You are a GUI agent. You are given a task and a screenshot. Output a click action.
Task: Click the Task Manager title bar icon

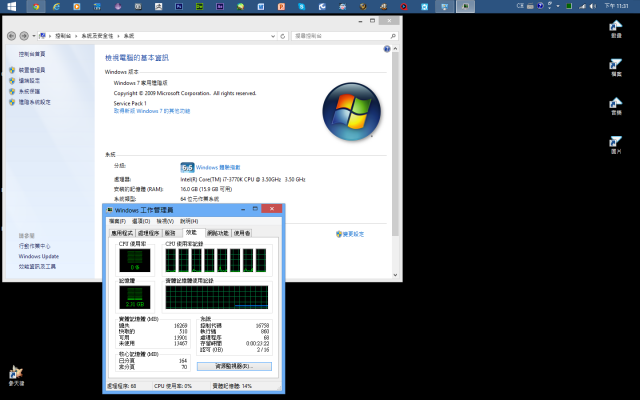(109, 210)
